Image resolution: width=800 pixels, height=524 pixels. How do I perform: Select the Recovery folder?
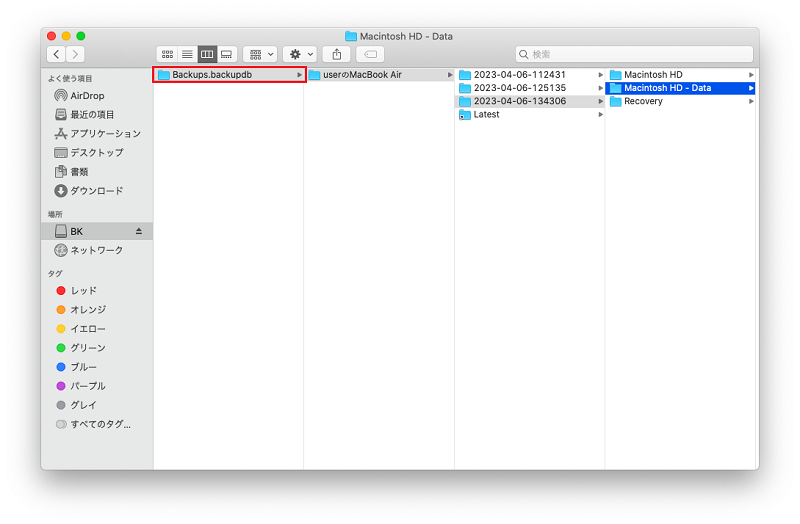[680, 101]
